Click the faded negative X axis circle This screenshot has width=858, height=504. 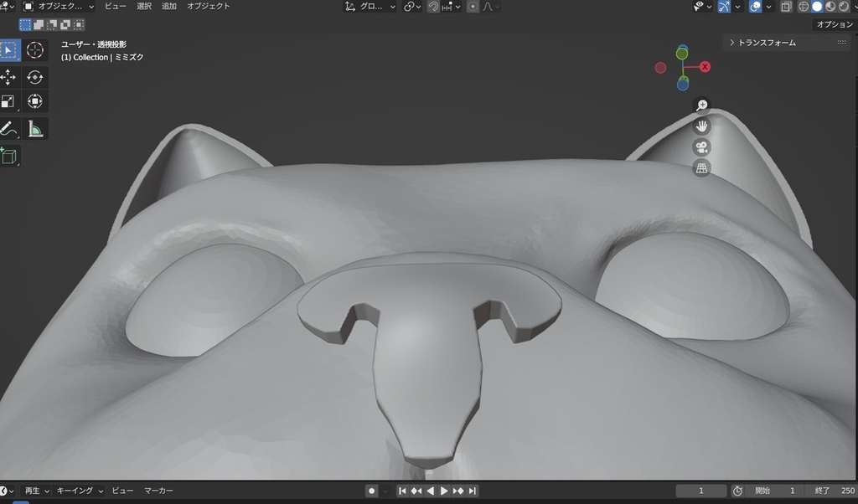(660, 68)
